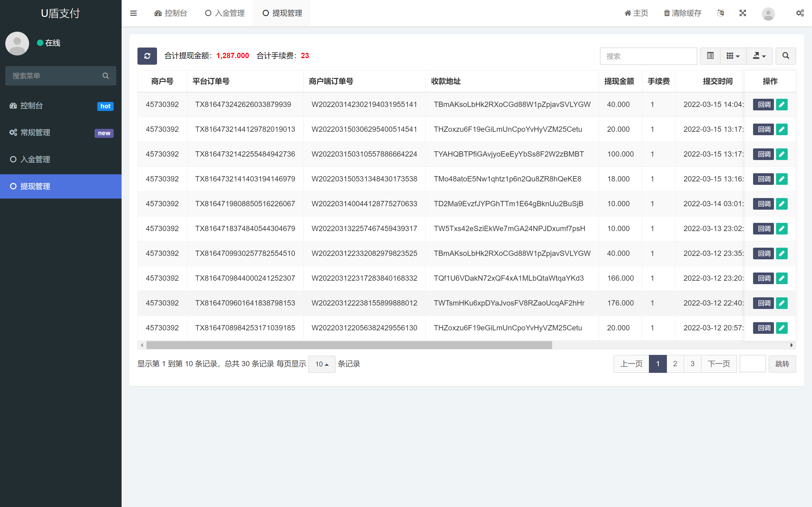
Task: Click the language translate icon
Action: pyautogui.click(x=720, y=13)
